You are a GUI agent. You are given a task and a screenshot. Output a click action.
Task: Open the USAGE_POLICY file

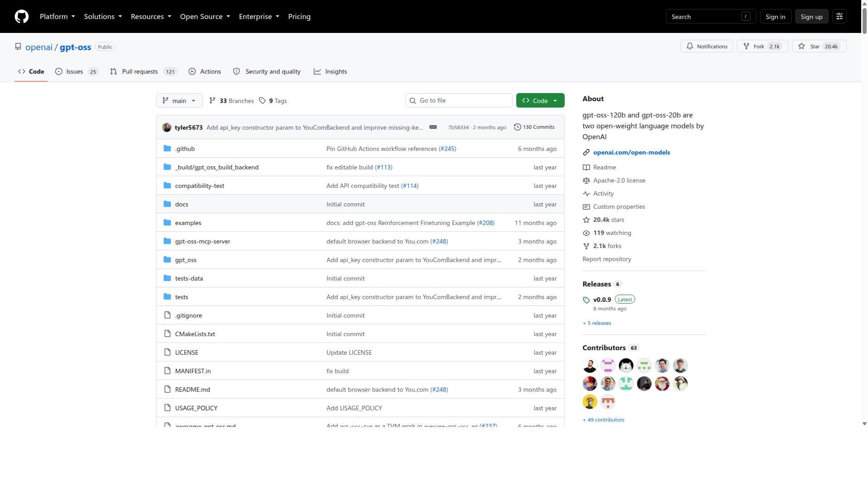pos(196,408)
